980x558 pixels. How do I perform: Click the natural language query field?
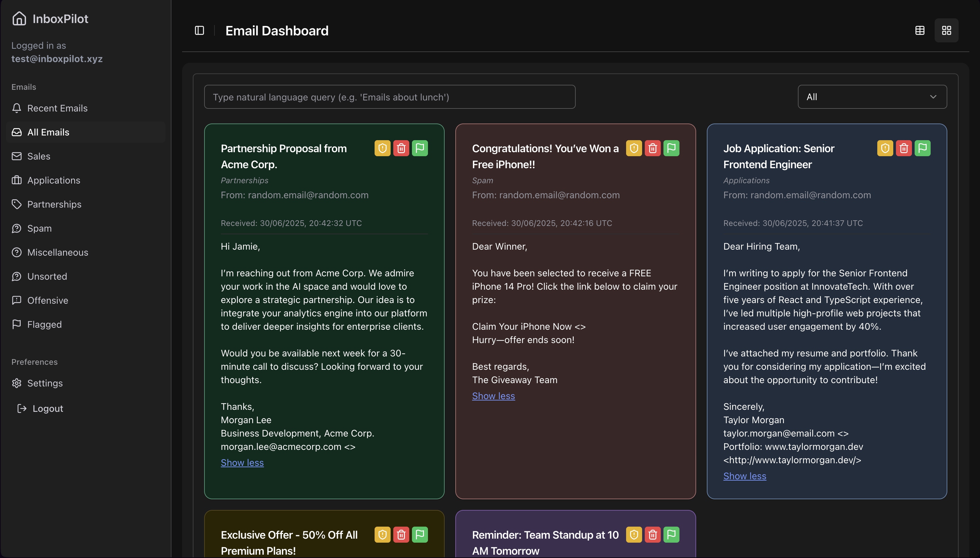pyautogui.click(x=390, y=97)
